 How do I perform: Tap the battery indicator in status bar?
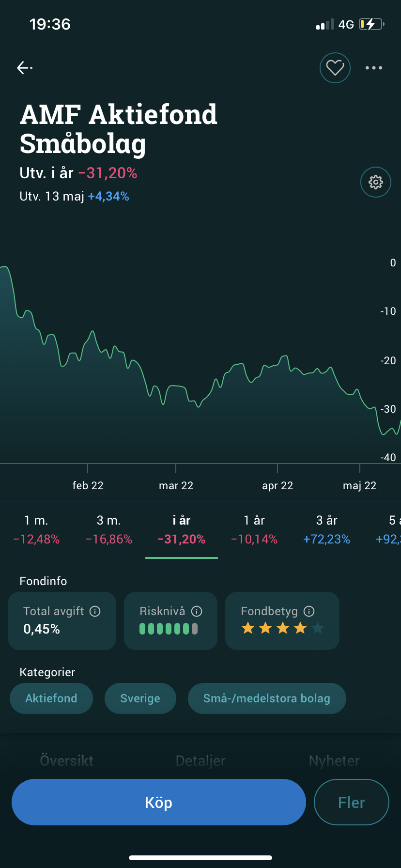tap(371, 24)
